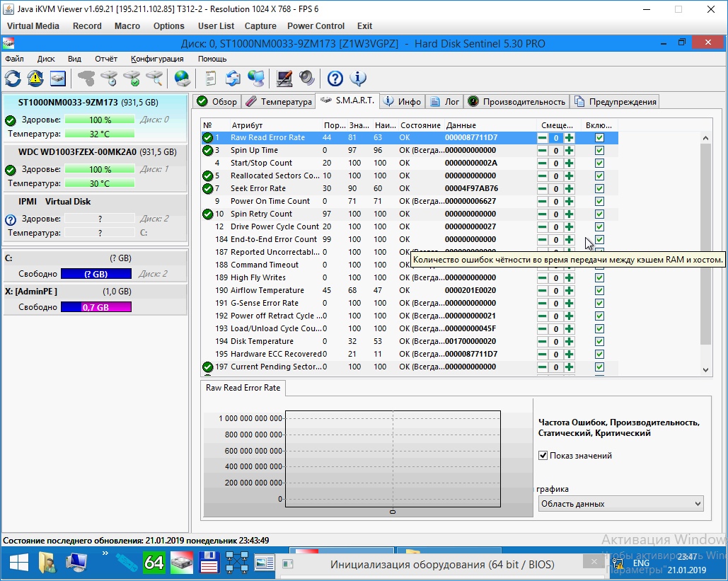This screenshot has height=581, width=728.
Task: Click the blue info bubble toolbar icon
Action: pyautogui.click(x=357, y=79)
